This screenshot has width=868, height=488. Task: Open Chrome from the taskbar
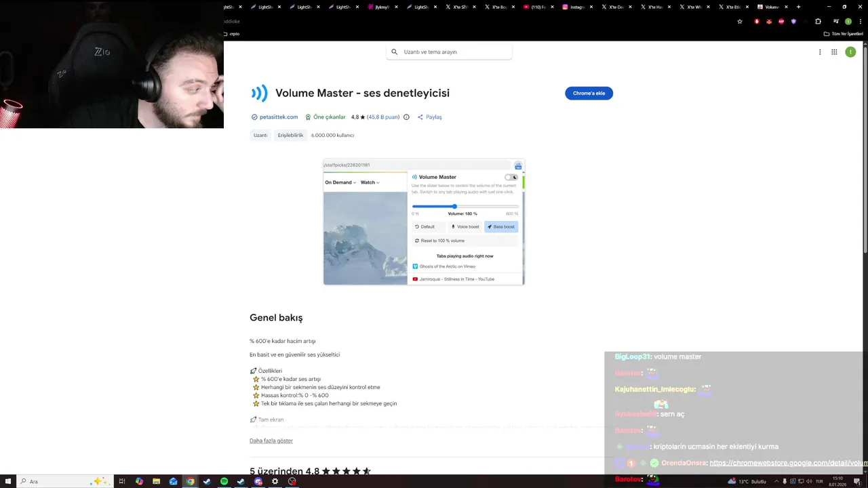pos(191,481)
